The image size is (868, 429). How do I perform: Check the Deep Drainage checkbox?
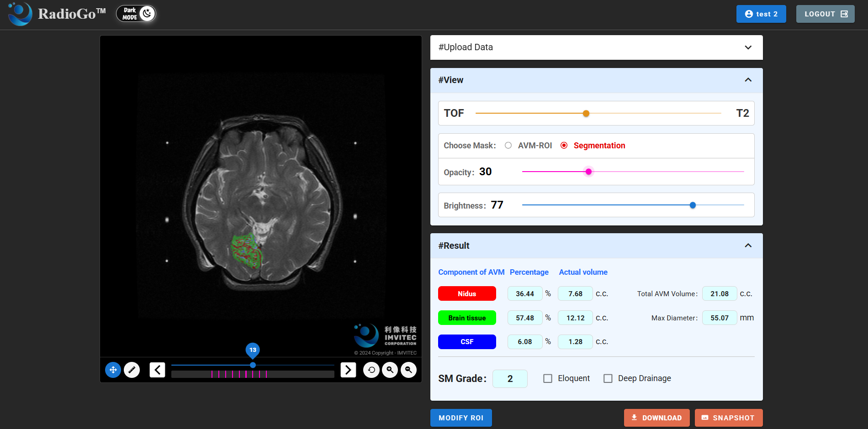coord(608,378)
